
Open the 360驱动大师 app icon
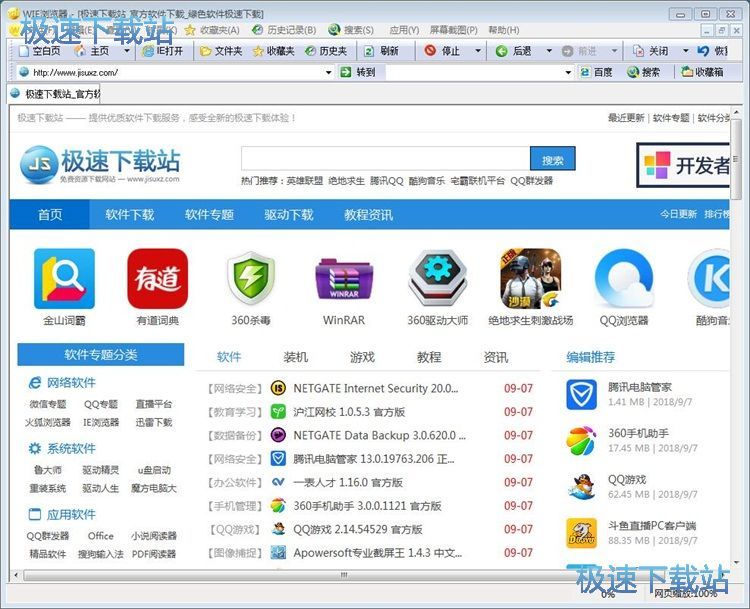click(437, 277)
